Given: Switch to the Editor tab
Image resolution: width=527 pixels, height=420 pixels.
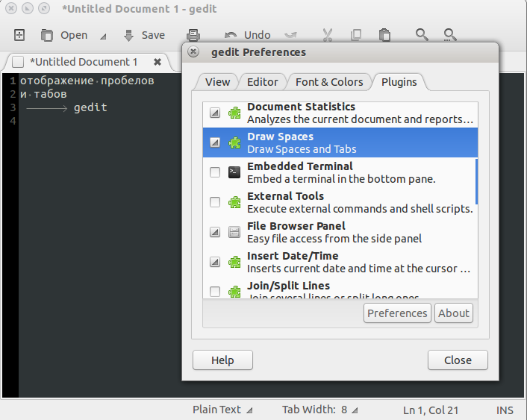Looking at the screenshot, I should coord(263,82).
